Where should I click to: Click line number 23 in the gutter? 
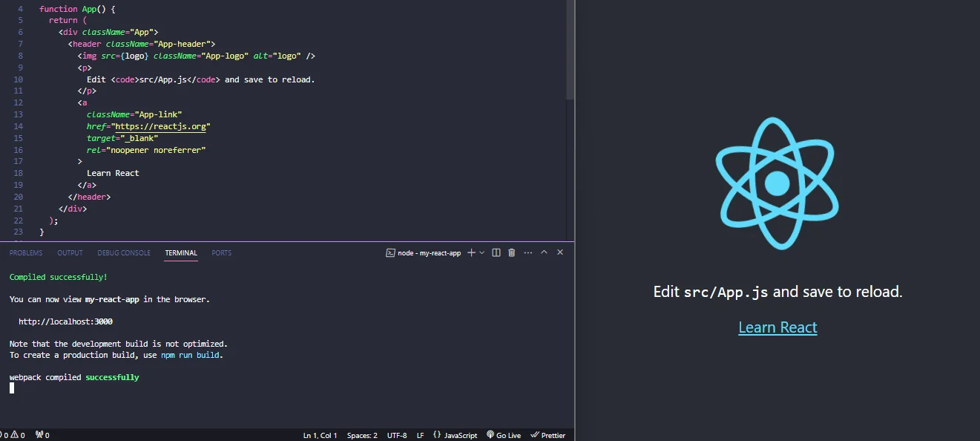click(19, 232)
